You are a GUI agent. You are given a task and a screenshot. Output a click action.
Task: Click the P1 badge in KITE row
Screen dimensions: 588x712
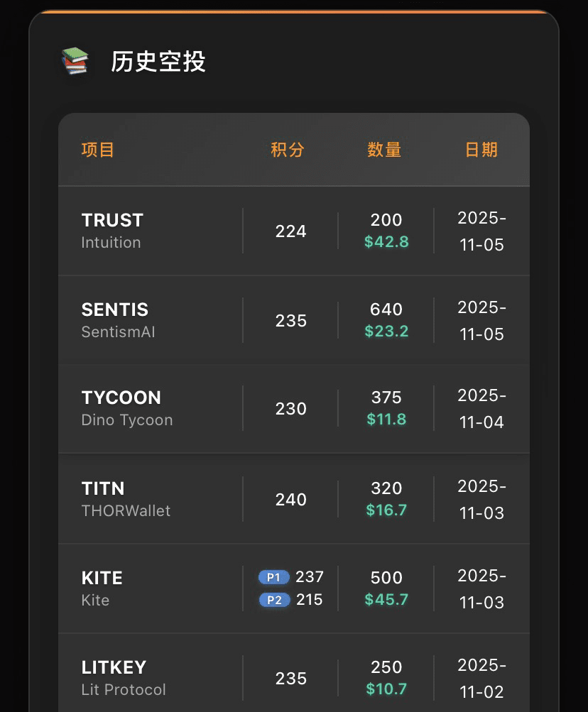tap(274, 577)
